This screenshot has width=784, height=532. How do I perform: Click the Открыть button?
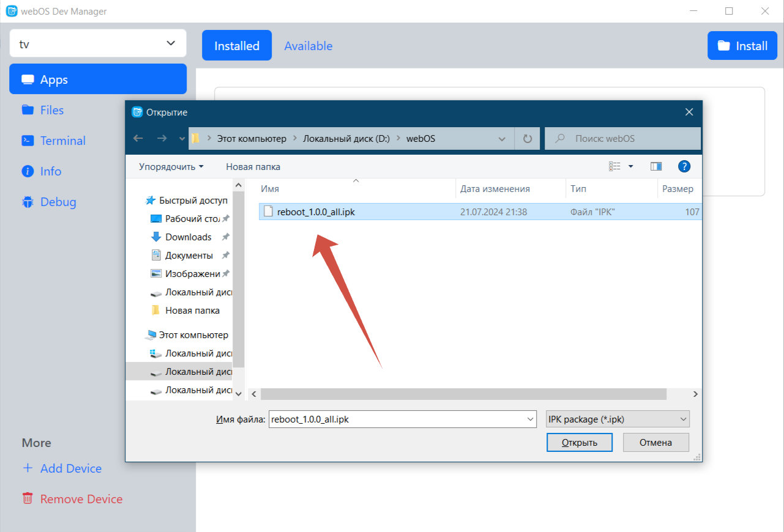pos(579,443)
